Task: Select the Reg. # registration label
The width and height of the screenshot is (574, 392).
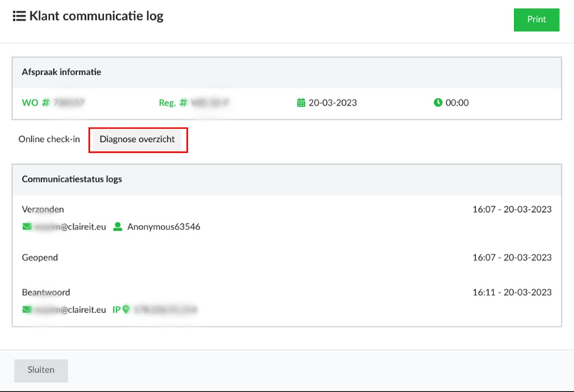Action: (172, 103)
